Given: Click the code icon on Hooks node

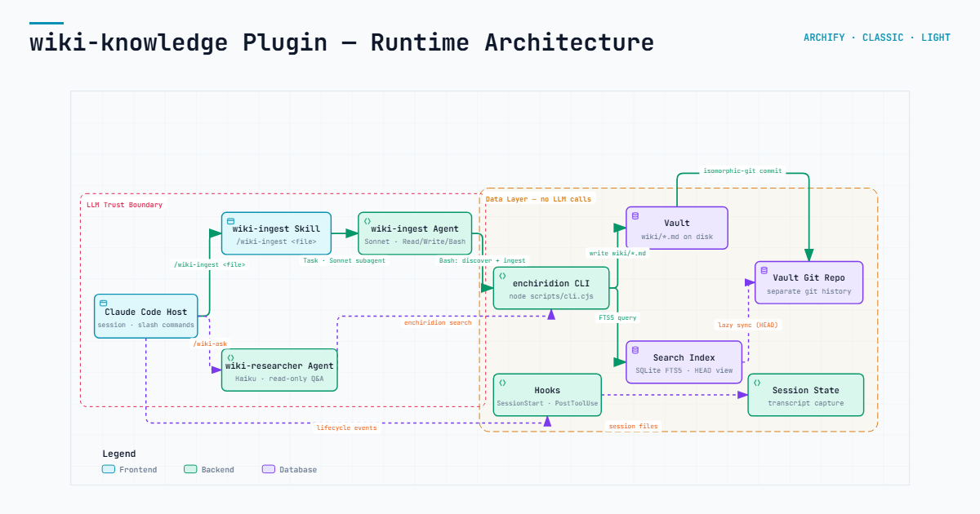Looking at the screenshot, I should 502,383.
